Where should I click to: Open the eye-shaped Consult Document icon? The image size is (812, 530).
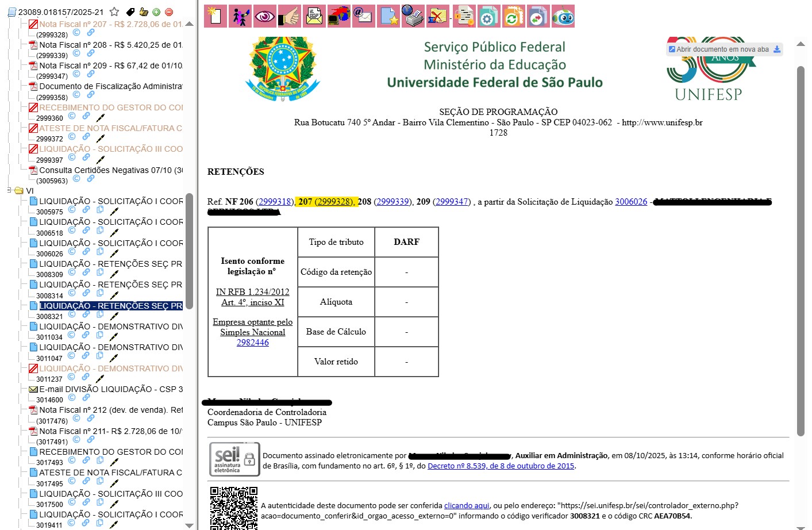[x=264, y=16]
